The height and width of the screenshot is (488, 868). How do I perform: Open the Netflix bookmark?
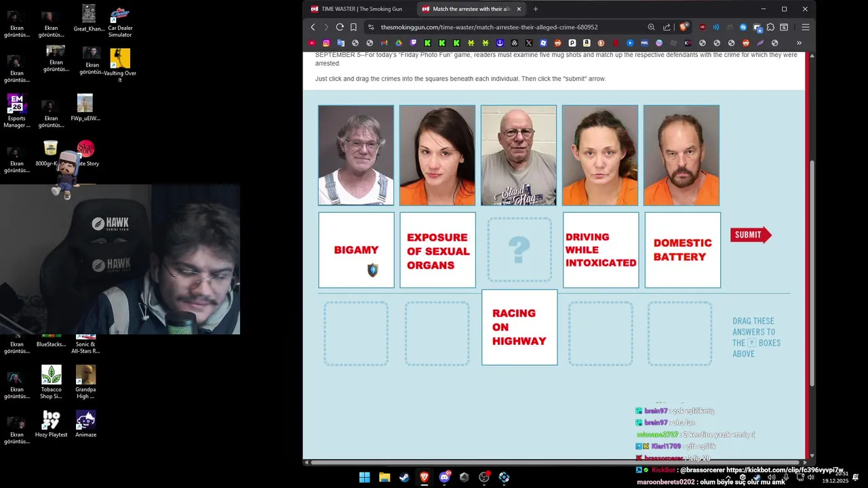coord(616,43)
